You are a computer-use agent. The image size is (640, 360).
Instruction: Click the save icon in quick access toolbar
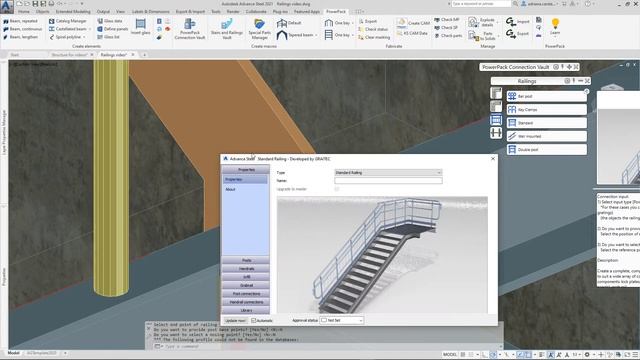click(x=35, y=4)
